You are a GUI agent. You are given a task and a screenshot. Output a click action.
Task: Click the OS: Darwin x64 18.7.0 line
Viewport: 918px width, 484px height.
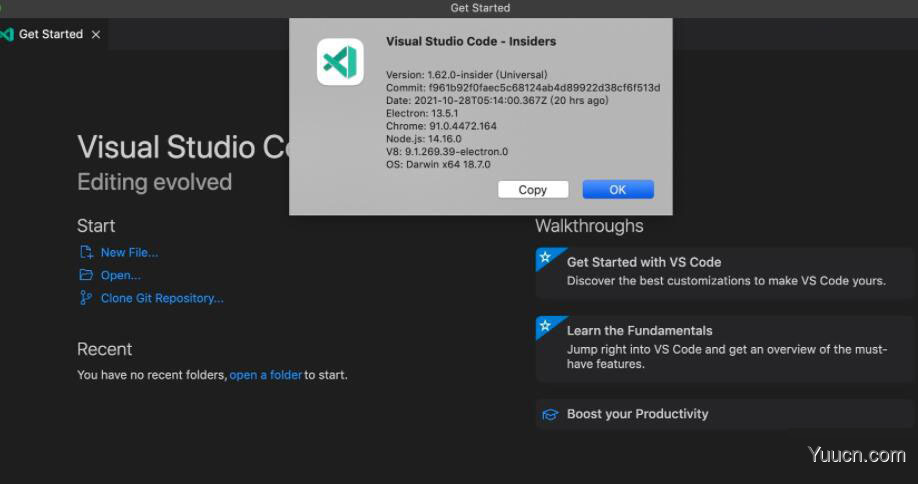(x=438, y=164)
